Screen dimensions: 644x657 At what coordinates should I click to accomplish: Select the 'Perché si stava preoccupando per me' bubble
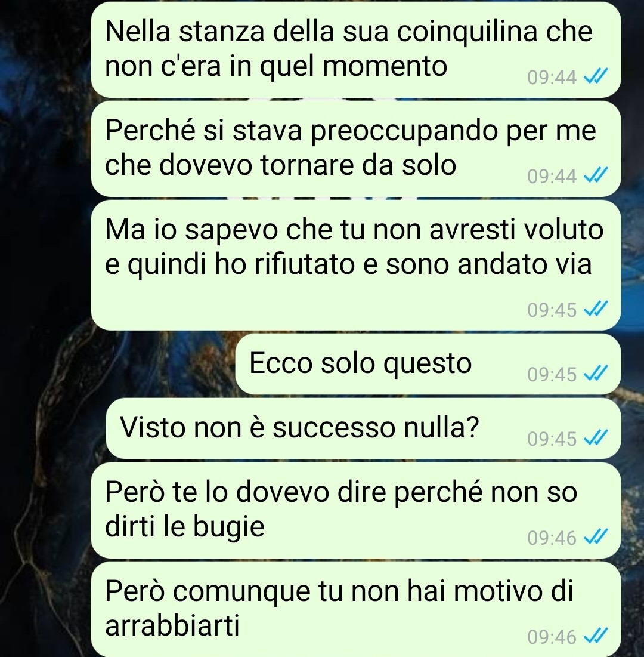click(x=356, y=149)
